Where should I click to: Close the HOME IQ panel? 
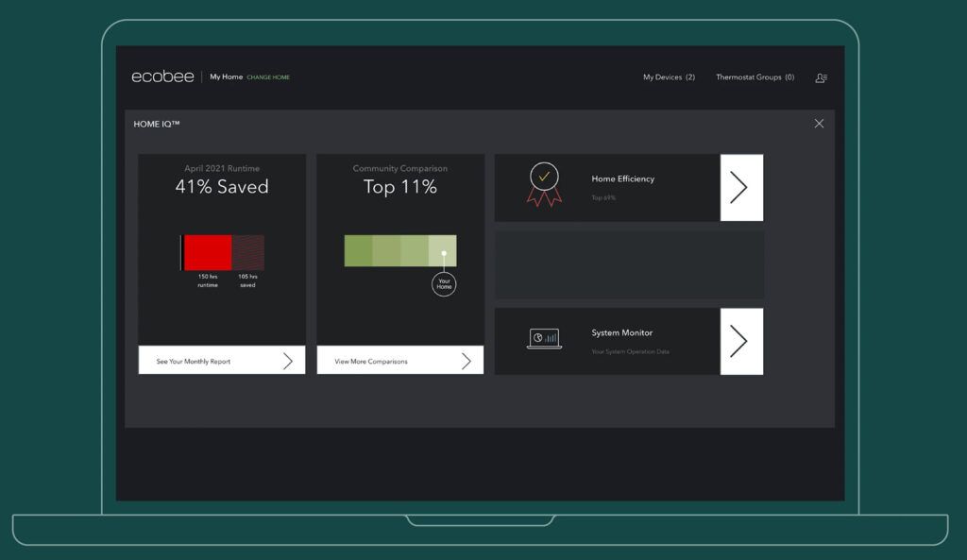click(819, 124)
